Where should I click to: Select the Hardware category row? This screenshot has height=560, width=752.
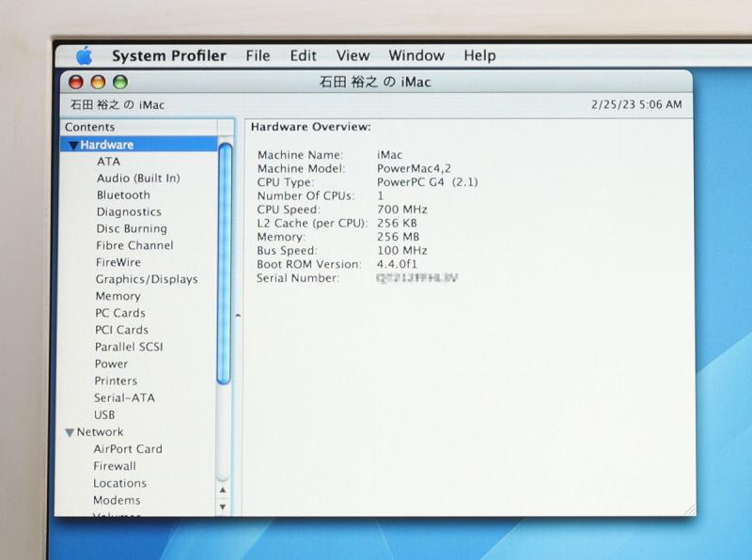(x=139, y=145)
